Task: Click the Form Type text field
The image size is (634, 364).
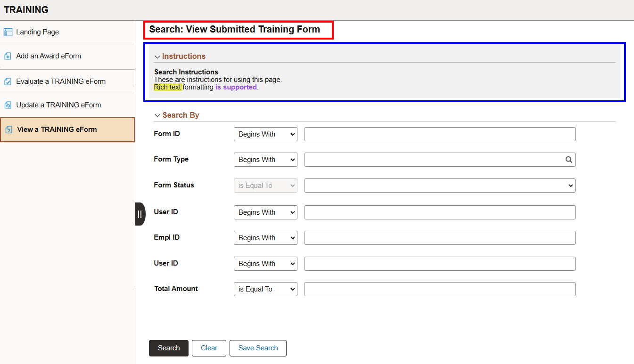Action: click(x=440, y=160)
